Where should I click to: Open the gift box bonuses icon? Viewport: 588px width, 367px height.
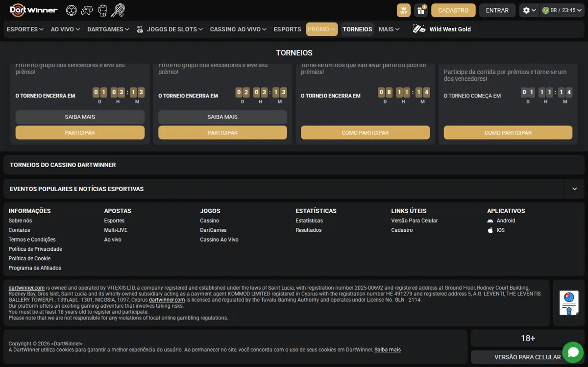pyautogui.click(x=421, y=10)
